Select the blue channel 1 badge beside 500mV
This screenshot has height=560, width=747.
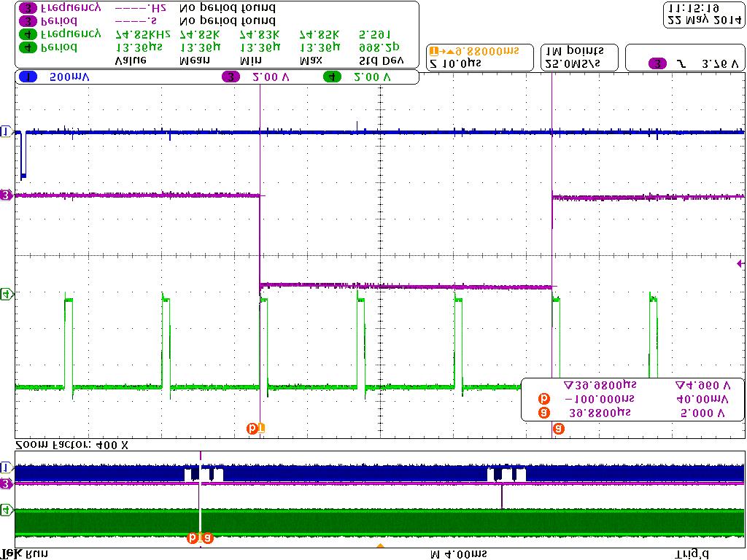point(28,77)
